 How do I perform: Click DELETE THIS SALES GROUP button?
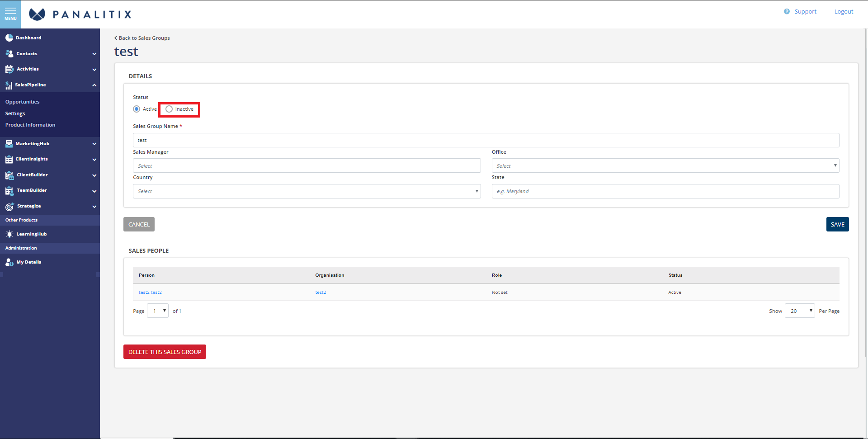pyautogui.click(x=165, y=352)
